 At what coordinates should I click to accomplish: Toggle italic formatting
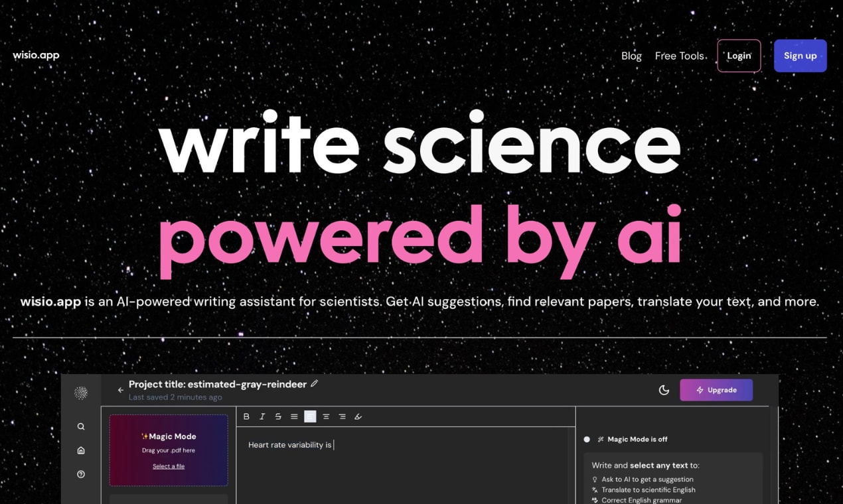pyautogui.click(x=262, y=416)
